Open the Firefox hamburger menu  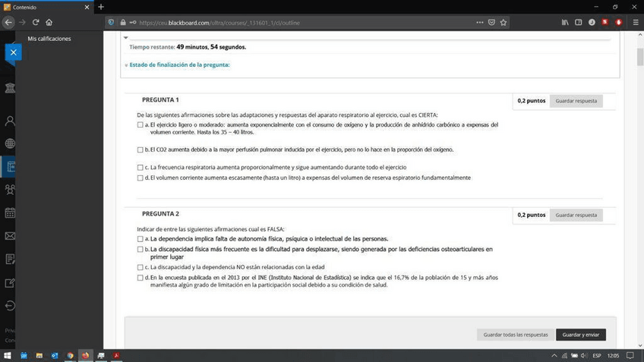[x=636, y=23]
